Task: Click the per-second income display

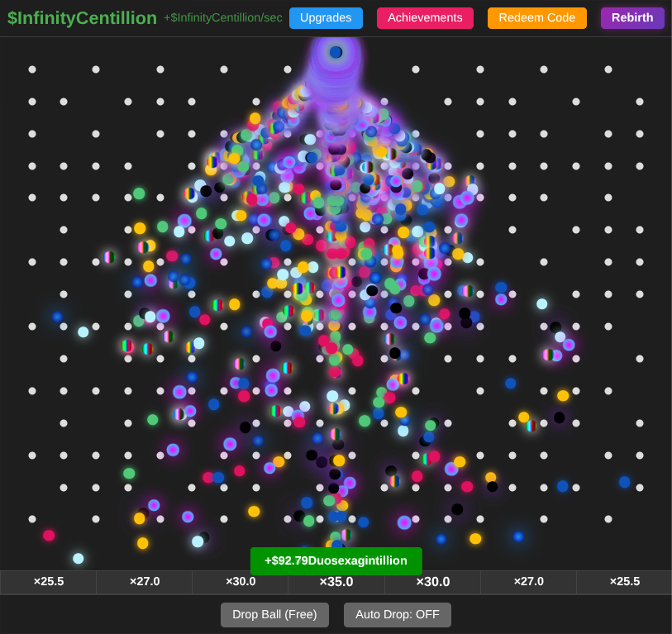Action: [x=223, y=17]
